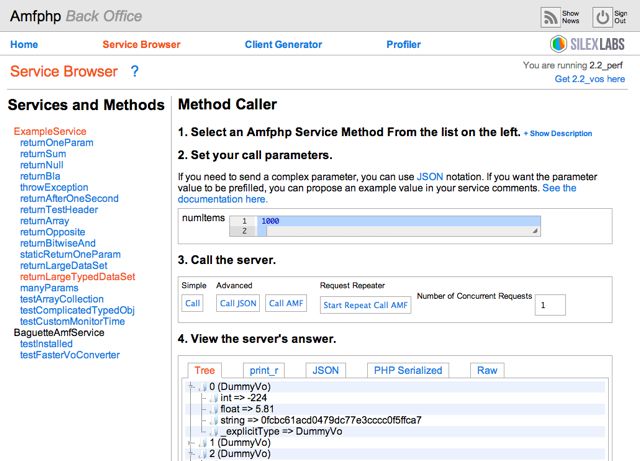
Task: Click the question mark help icon
Action: 135,72
